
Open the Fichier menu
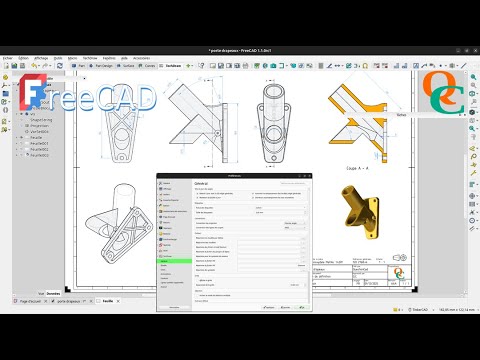click(x=7, y=58)
